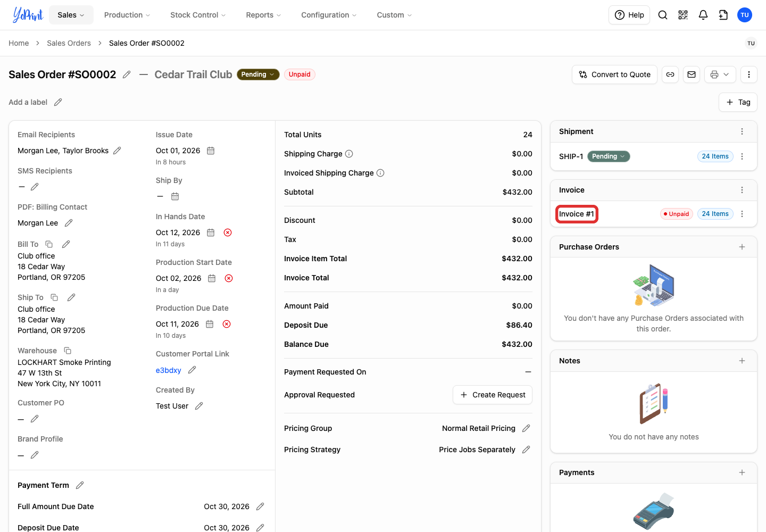
Task: Open the TU user avatar
Action: click(745, 15)
